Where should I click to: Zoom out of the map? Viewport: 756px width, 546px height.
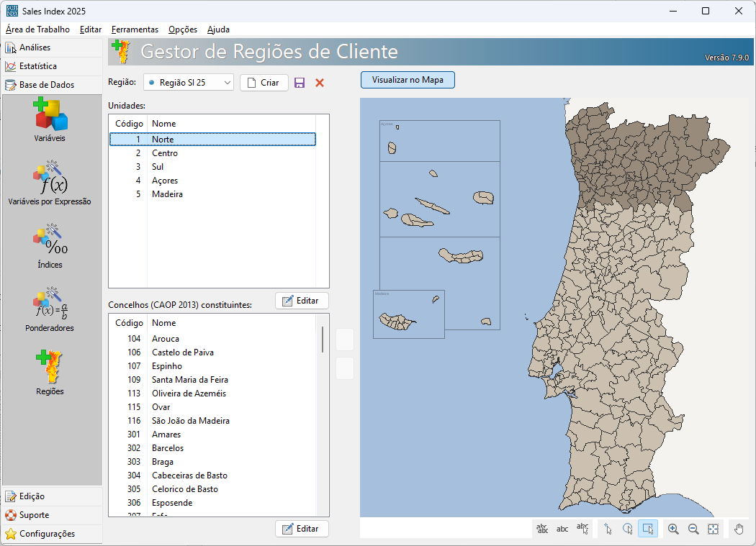pyautogui.click(x=693, y=529)
